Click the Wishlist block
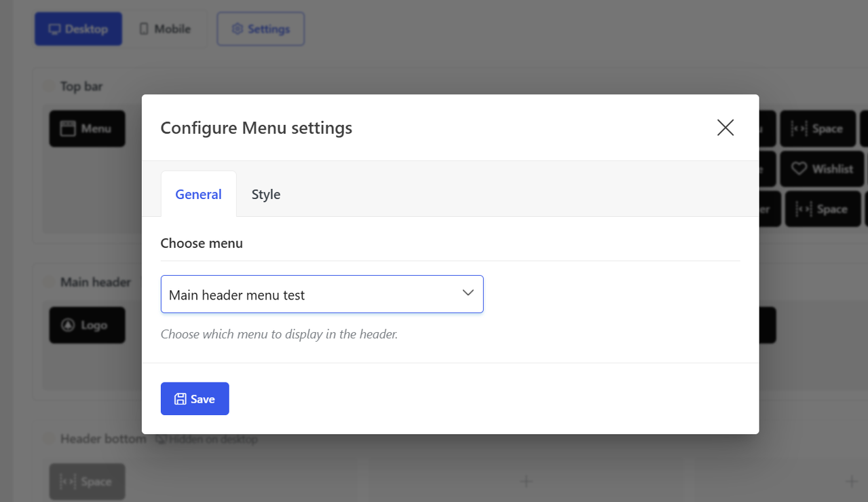 (x=822, y=168)
